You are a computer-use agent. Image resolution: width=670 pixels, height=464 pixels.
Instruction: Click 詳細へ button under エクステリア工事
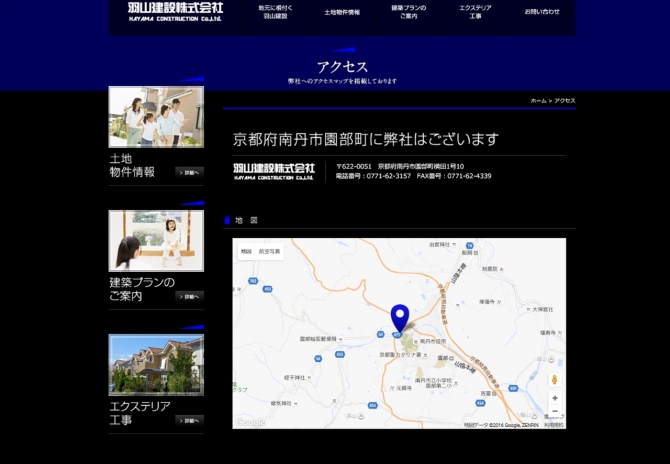point(189,420)
